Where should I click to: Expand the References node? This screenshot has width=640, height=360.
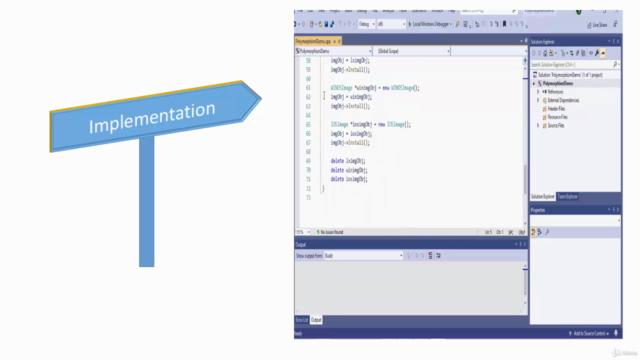pyautogui.click(x=538, y=92)
